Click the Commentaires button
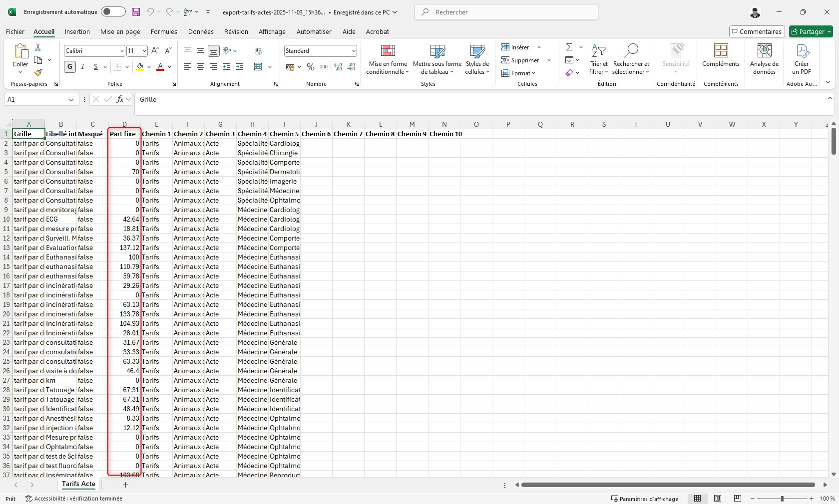The image size is (839, 504). click(756, 31)
